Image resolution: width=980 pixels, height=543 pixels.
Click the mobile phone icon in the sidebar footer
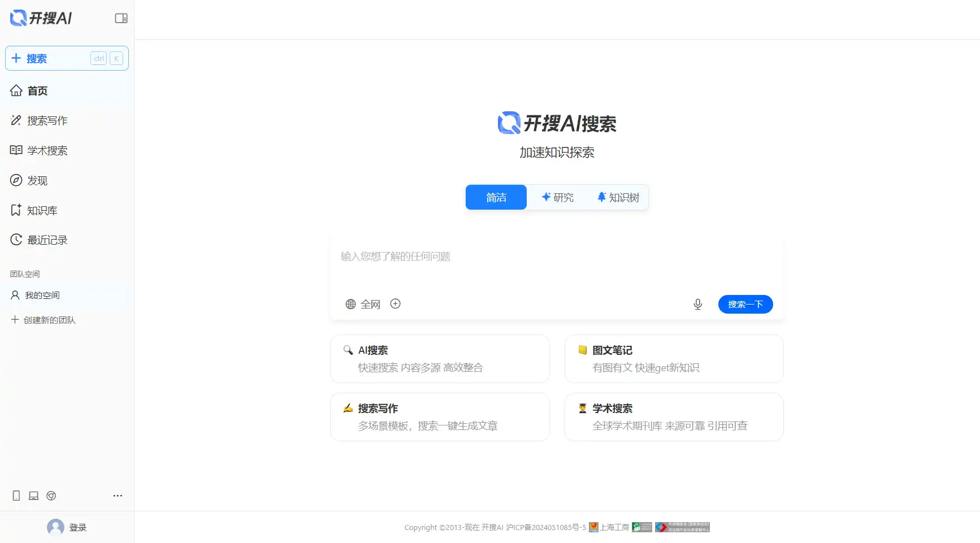16,496
